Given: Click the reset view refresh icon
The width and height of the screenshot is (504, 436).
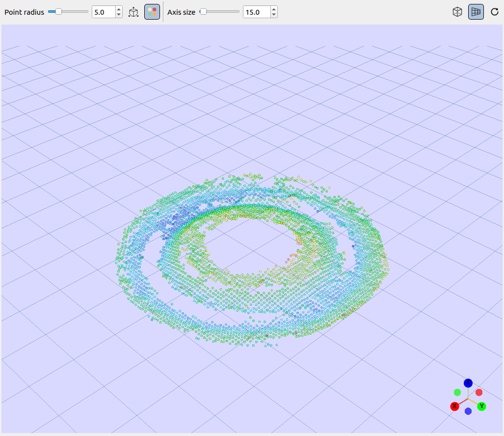Looking at the screenshot, I should (x=494, y=12).
